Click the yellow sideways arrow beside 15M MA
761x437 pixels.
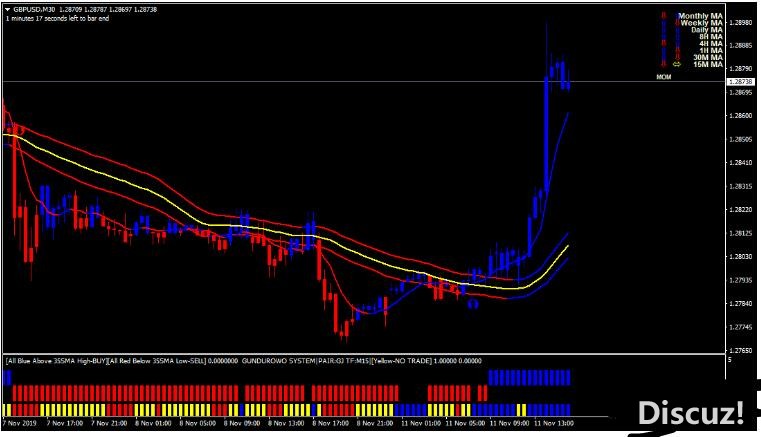[x=677, y=64]
